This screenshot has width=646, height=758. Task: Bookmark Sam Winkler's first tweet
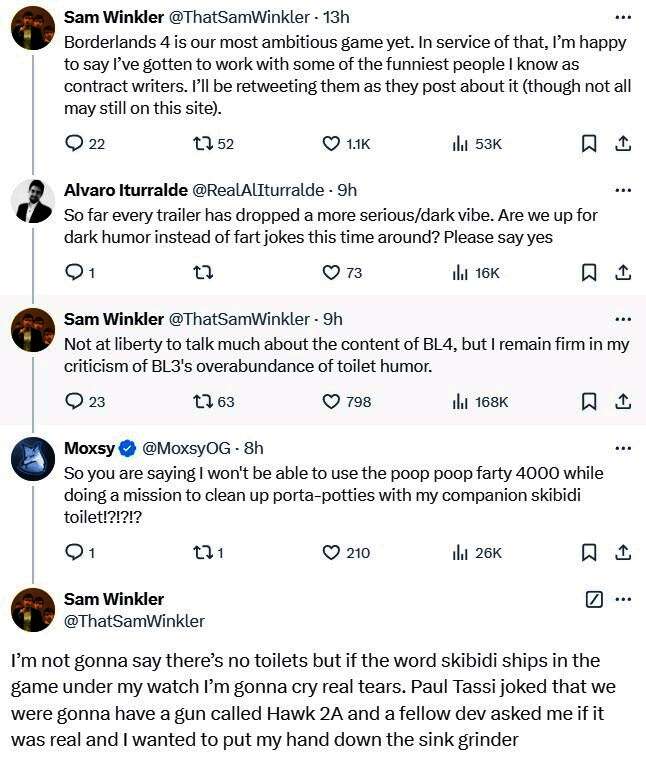[589, 144]
